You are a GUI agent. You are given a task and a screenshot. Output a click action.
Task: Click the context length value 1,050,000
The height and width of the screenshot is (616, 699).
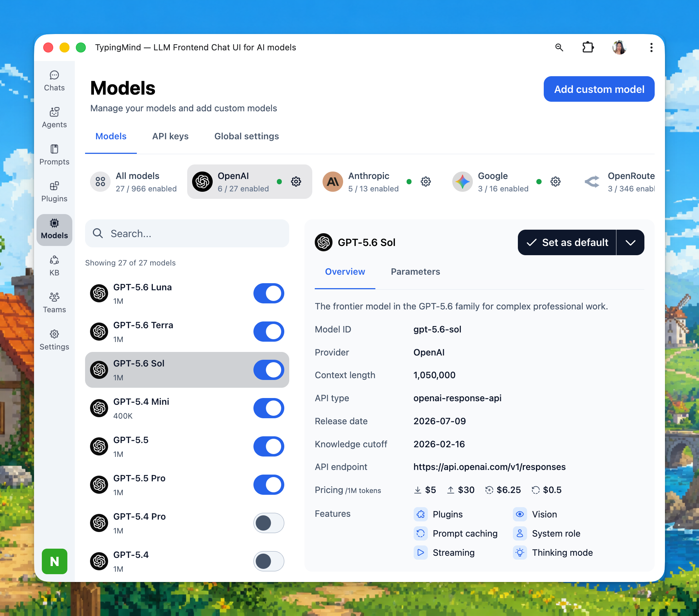coord(435,375)
